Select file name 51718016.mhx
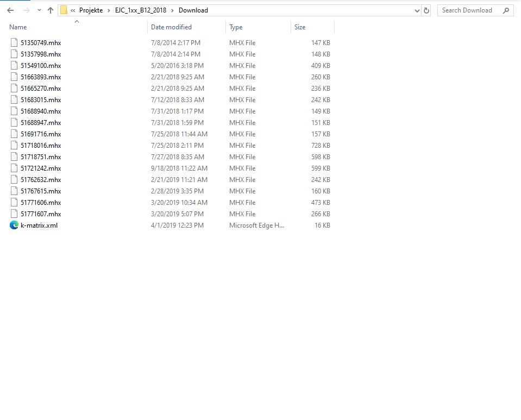 click(41, 146)
